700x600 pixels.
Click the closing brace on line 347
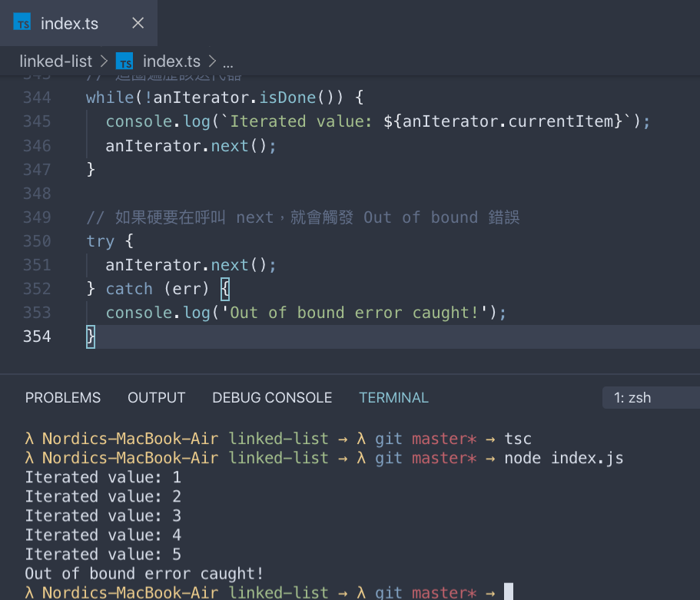(91, 169)
